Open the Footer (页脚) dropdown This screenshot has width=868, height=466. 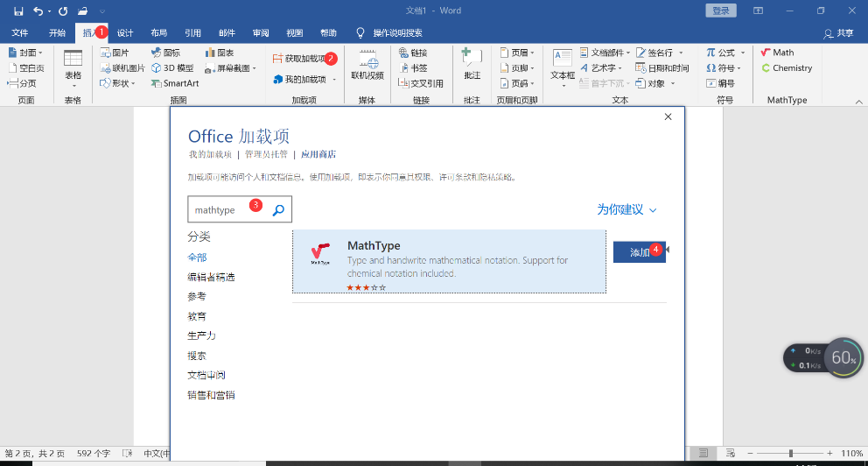click(517, 68)
